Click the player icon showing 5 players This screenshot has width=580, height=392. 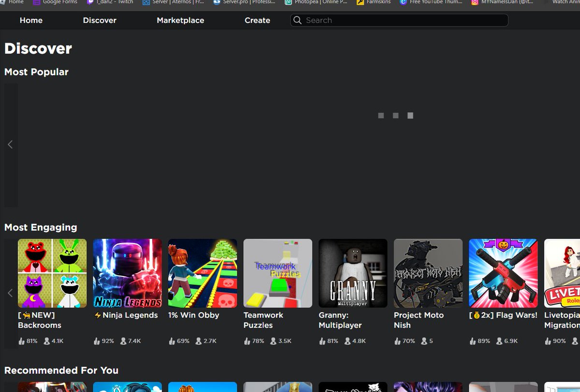[424, 341]
